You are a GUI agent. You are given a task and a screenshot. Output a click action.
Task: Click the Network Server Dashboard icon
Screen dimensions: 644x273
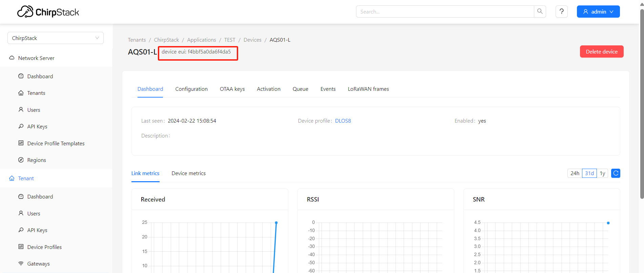(x=21, y=76)
